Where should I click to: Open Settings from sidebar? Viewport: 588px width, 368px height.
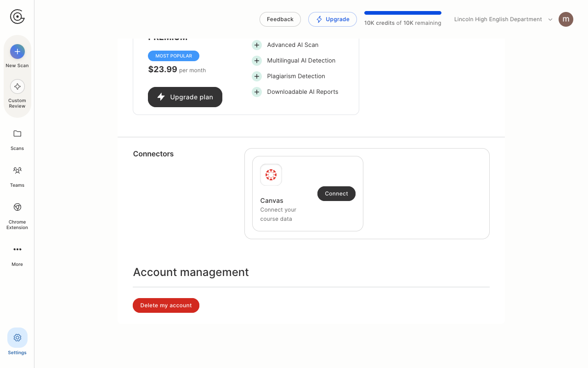17,342
